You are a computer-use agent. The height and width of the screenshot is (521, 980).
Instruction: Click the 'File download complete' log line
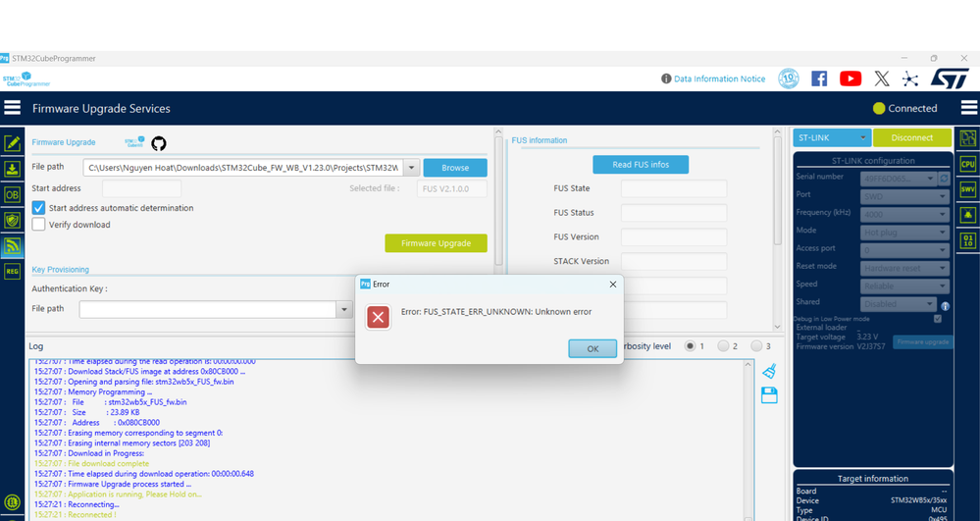(x=91, y=463)
